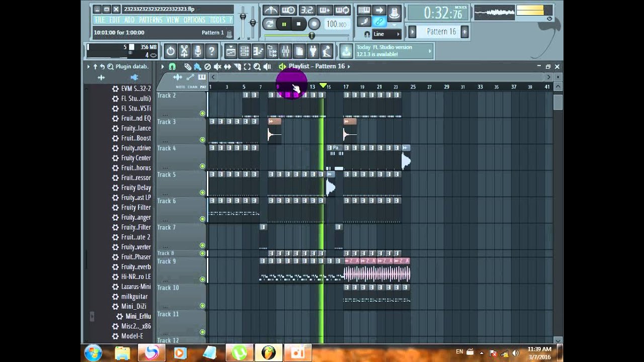Viewport: 644px width, 362px height.
Task: Open the playlist view icon
Action: coord(231,51)
